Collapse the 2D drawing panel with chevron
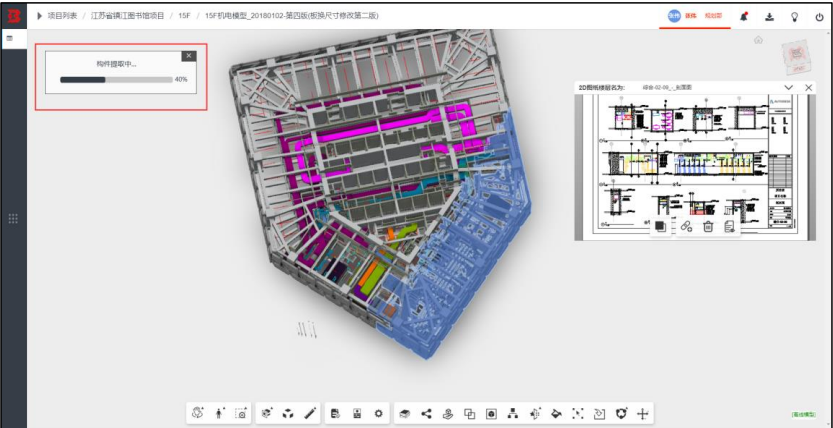Viewport: 833px width, 428px height. click(788, 87)
